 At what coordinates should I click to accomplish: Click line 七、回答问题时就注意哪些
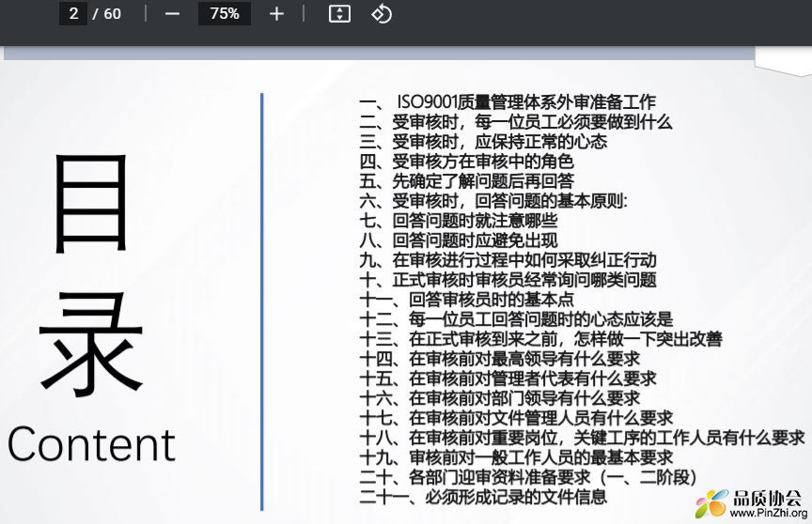coord(459,221)
